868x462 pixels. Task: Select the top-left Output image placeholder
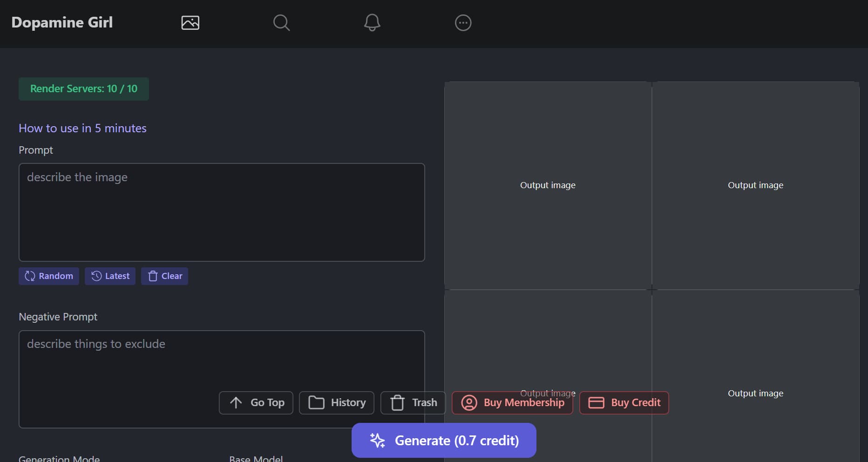[x=548, y=185]
